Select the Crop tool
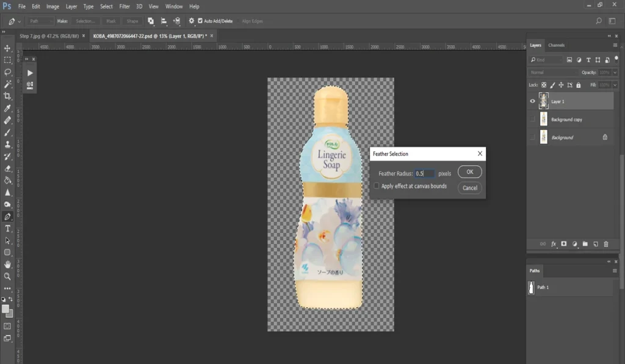625x364 pixels. click(7, 96)
